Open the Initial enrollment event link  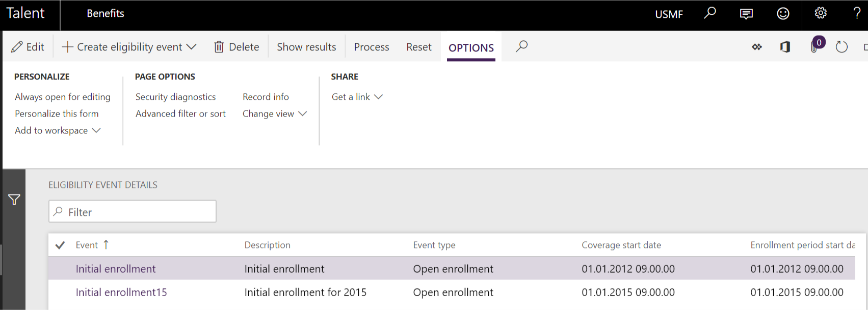coord(116,269)
